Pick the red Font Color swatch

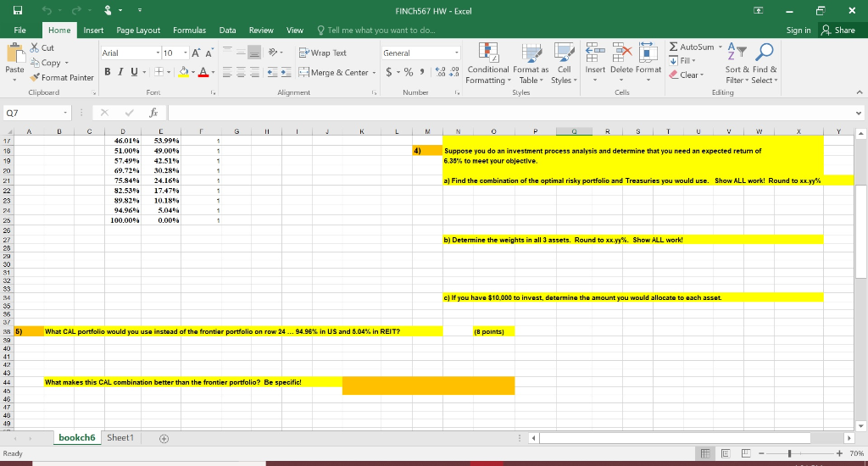203,72
